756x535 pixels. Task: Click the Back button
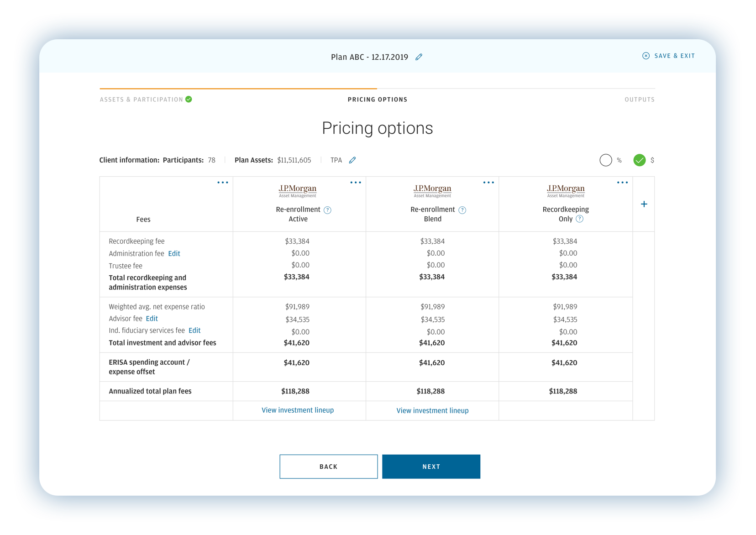[x=329, y=467]
